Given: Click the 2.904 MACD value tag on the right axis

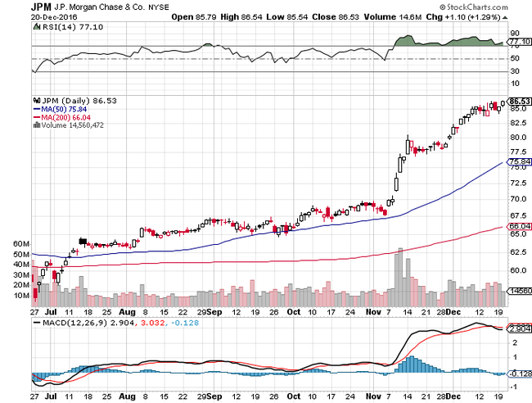Looking at the screenshot, I should 520,328.
